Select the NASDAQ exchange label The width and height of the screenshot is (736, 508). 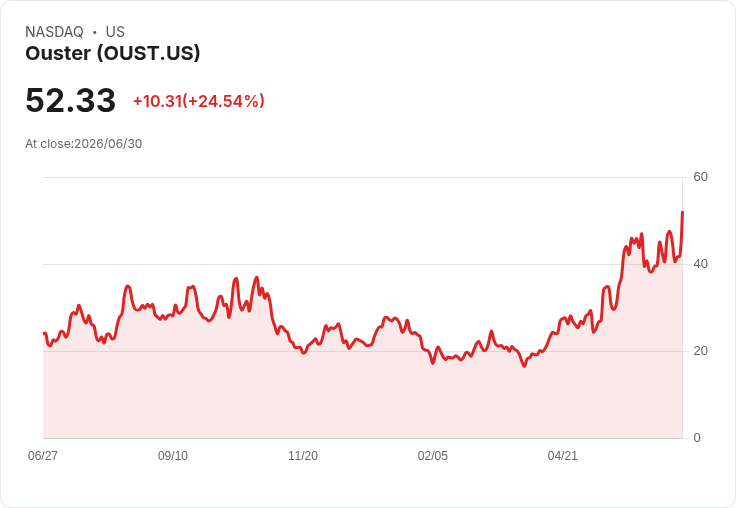click(x=54, y=31)
